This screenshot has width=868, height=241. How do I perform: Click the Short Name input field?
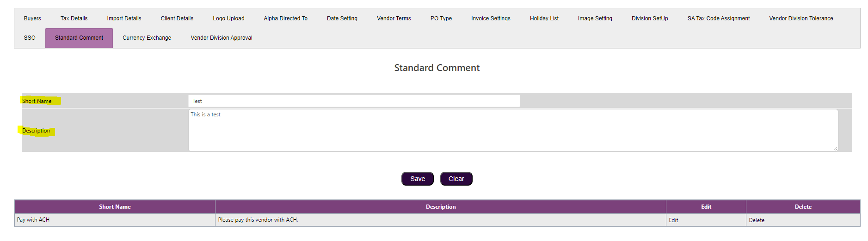click(x=354, y=101)
